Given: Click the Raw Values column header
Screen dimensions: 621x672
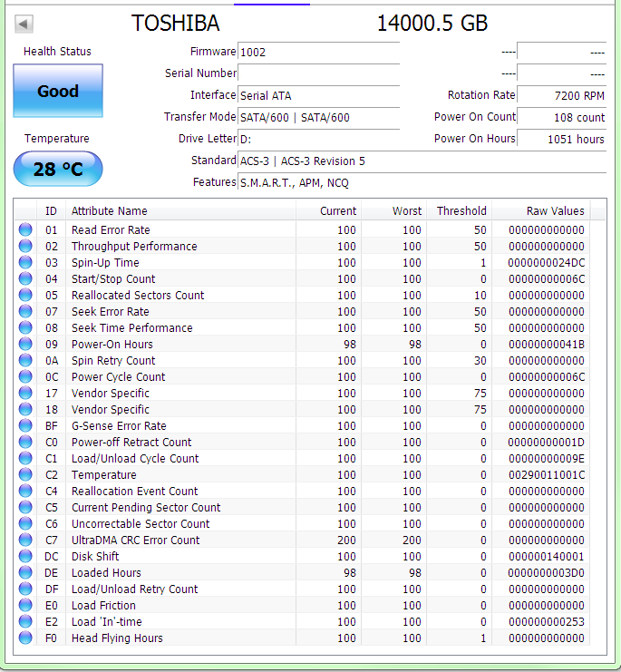Looking at the screenshot, I should [x=541, y=211].
